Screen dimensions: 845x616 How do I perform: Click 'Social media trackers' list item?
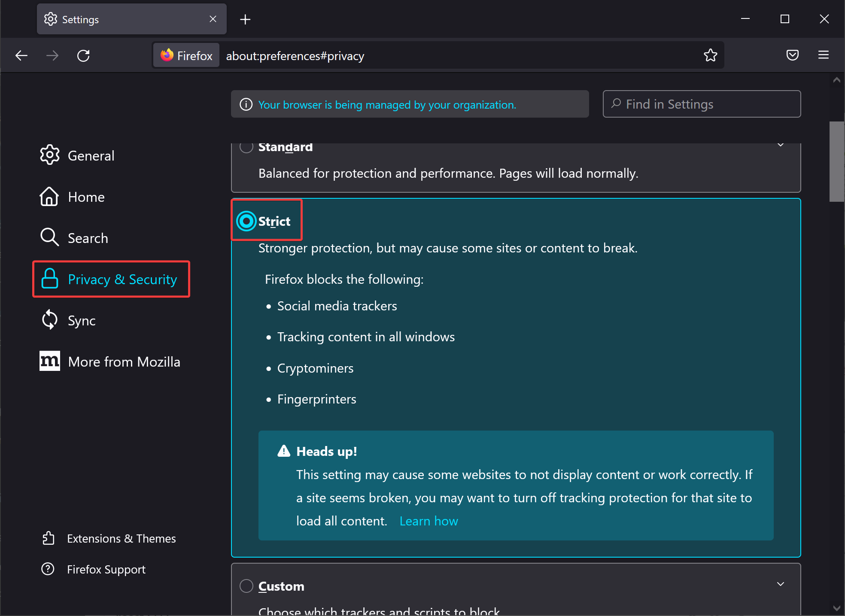(x=337, y=306)
